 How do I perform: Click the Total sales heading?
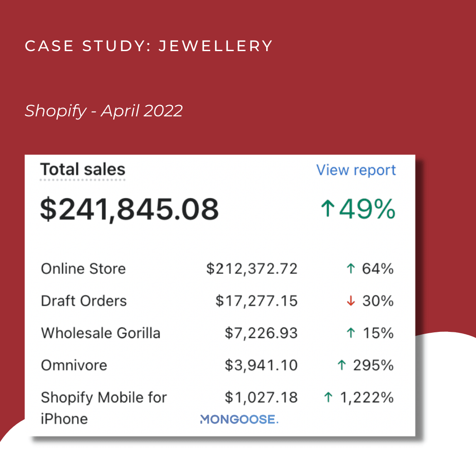click(x=83, y=170)
